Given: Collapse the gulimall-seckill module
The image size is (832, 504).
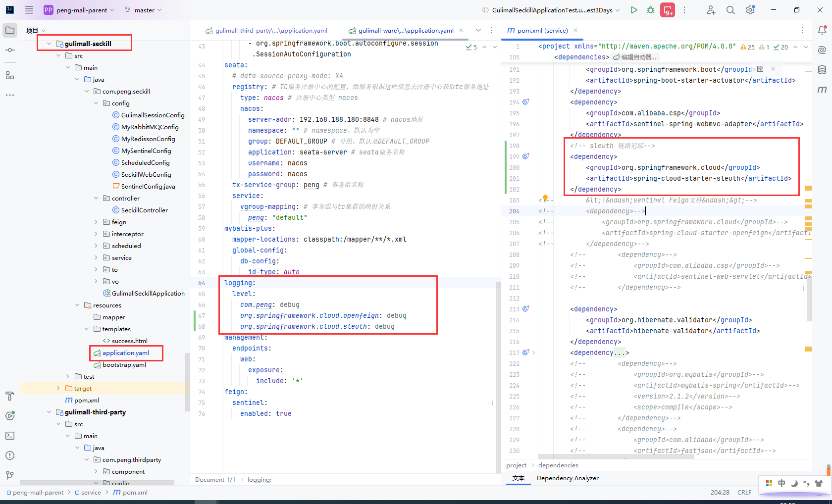Looking at the screenshot, I should [x=49, y=44].
